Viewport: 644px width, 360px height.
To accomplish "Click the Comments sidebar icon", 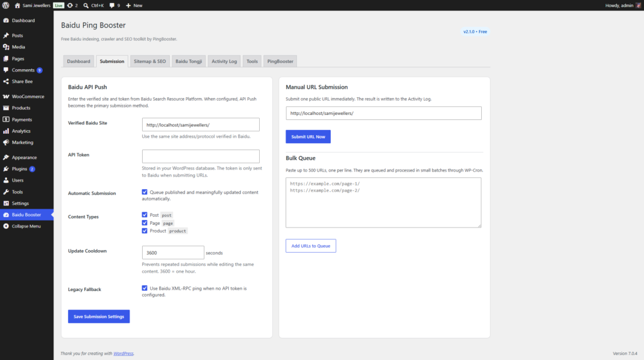I will [6, 70].
